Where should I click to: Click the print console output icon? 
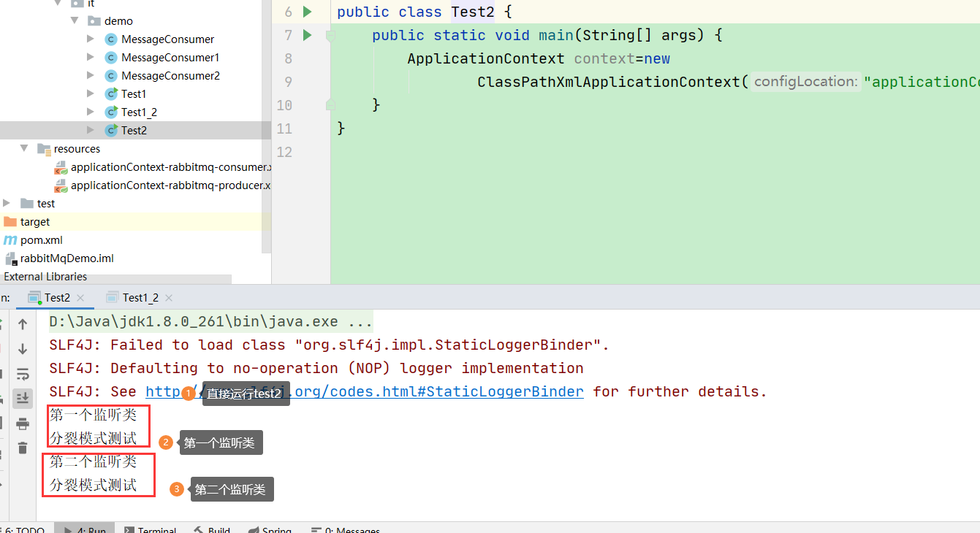23,423
